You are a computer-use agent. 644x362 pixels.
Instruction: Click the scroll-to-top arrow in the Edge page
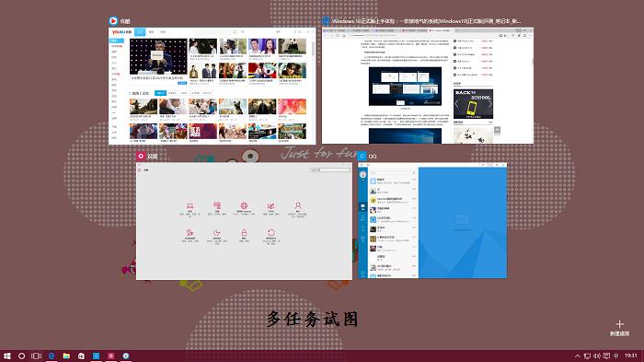pyautogui.click(x=497, y=130)
